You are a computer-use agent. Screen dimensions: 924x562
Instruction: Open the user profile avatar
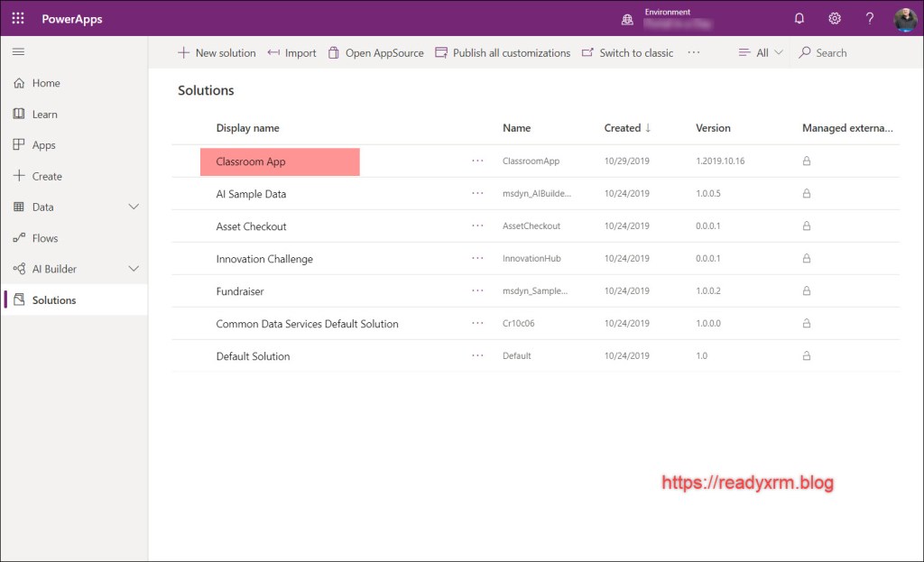[905, 19]
